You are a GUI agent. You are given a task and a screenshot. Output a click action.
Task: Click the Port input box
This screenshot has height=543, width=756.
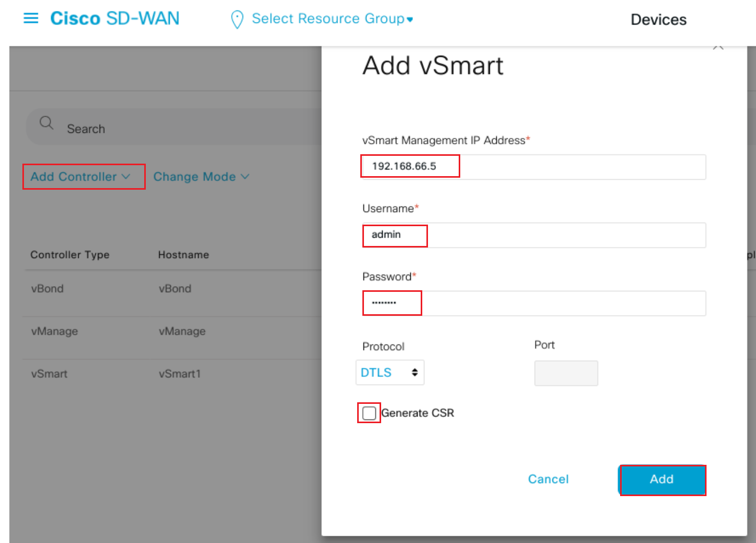[x=566, y=373]
